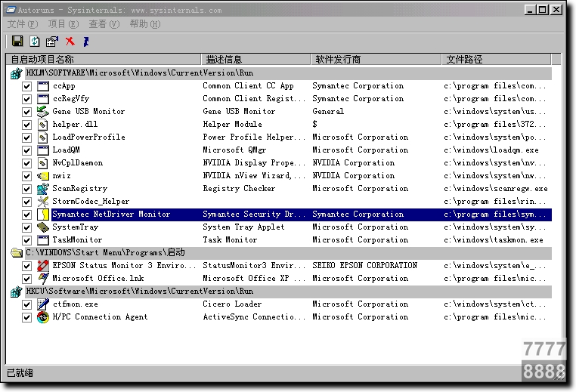Click the HKCU Run registry key icon
Screen dimensions: 576x392
click(16, 292)
